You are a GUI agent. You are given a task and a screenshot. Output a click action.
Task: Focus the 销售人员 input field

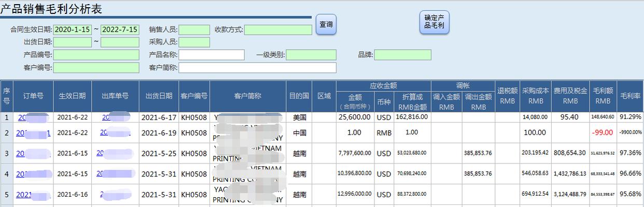point(194,30)
